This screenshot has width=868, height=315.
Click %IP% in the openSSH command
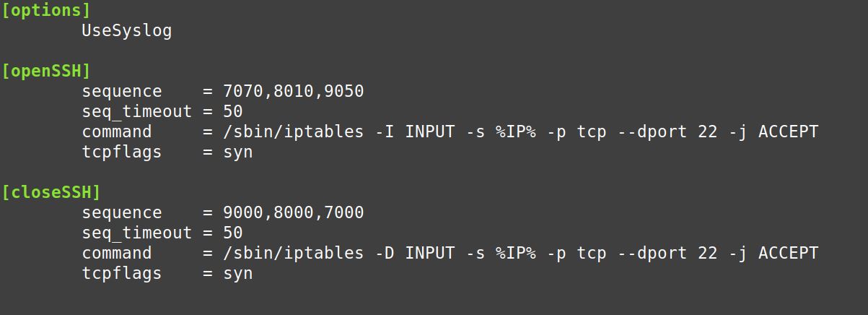[515, 132]
